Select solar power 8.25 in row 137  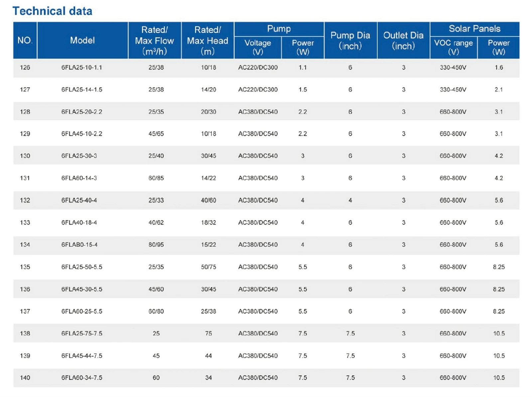pos(499,311)
